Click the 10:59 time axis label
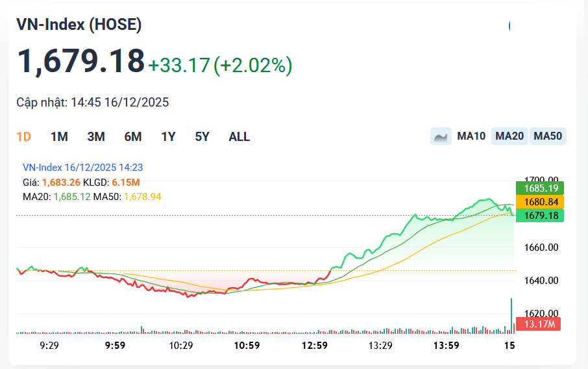This screenshot has height=369, width=588. pos(247,345)
